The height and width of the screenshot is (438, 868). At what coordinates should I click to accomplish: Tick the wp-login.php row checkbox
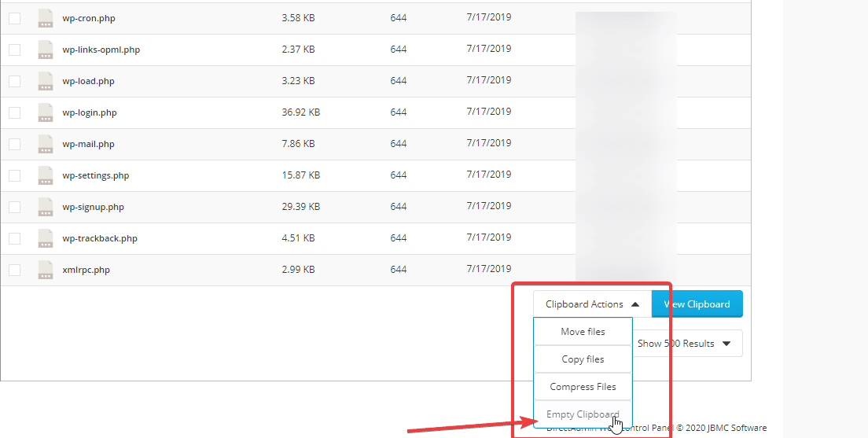pyautogui.click(x=15, y=112)
